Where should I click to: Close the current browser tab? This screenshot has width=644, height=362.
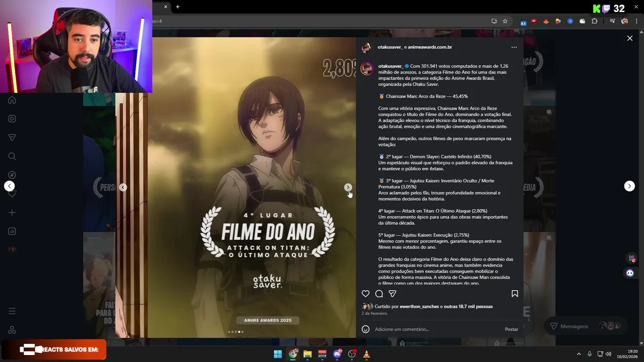click(166, 7)
